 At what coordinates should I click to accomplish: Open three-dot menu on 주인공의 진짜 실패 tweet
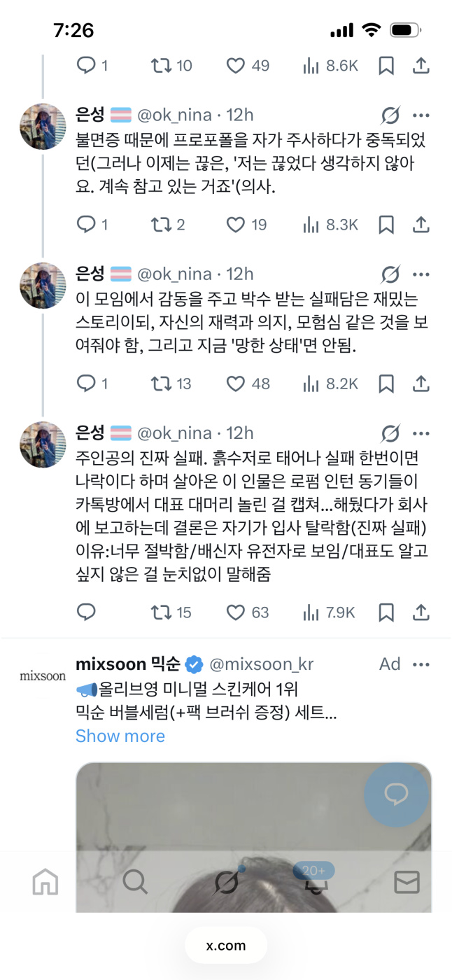[421, 433]
